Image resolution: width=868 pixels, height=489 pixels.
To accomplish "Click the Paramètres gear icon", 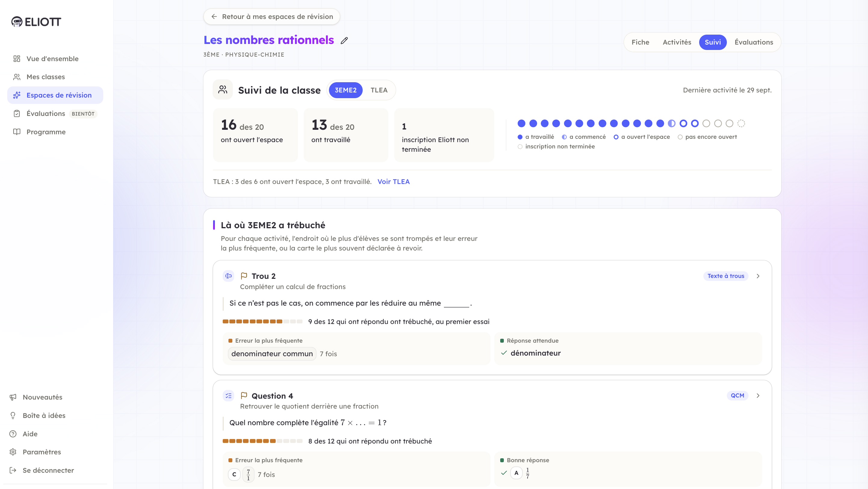I will (13, 452).
